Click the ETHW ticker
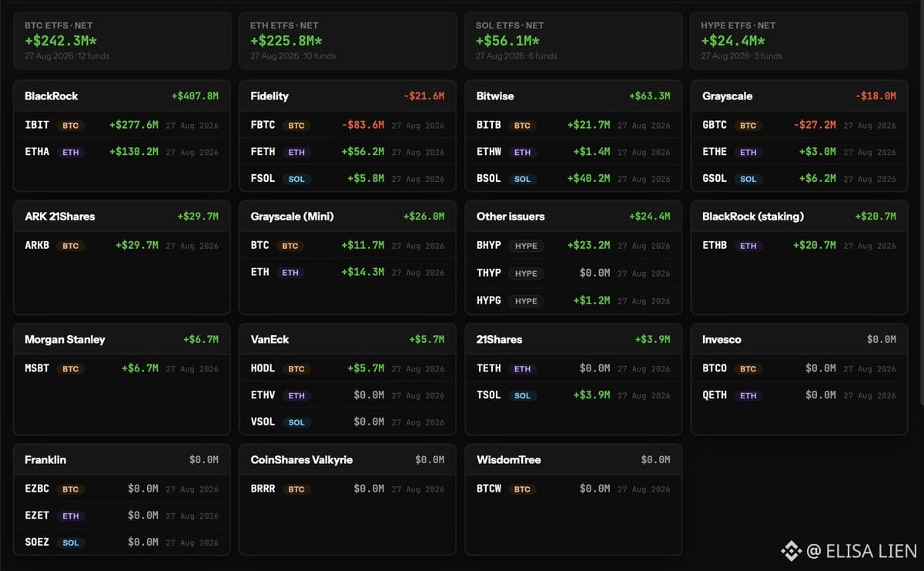 489,152
